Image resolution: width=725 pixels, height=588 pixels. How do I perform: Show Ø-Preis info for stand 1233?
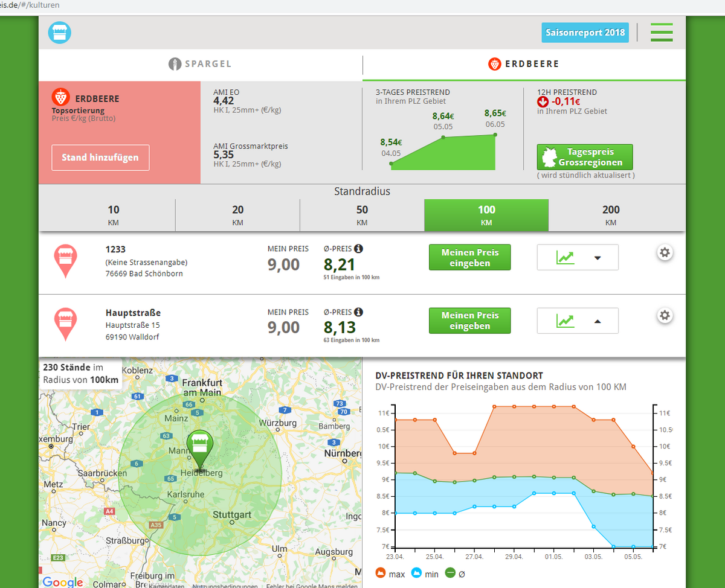click(359, 249)
